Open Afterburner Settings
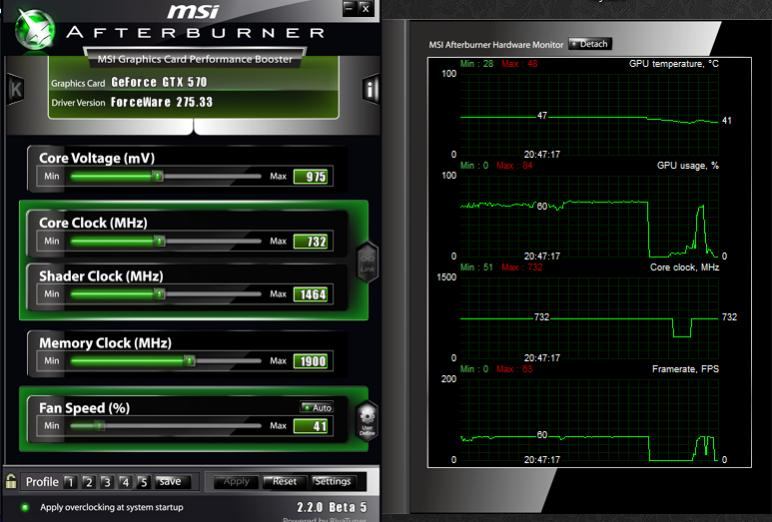 tap(332, 482)
